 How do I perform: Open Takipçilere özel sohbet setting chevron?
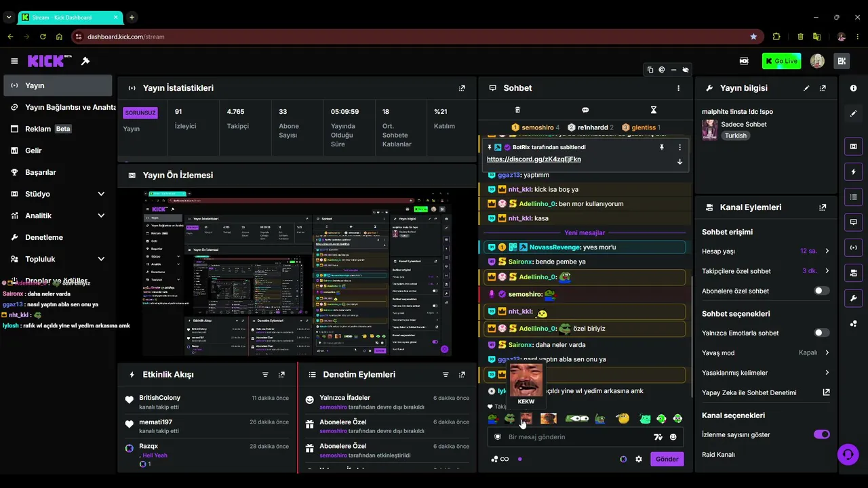pos(827,271)
